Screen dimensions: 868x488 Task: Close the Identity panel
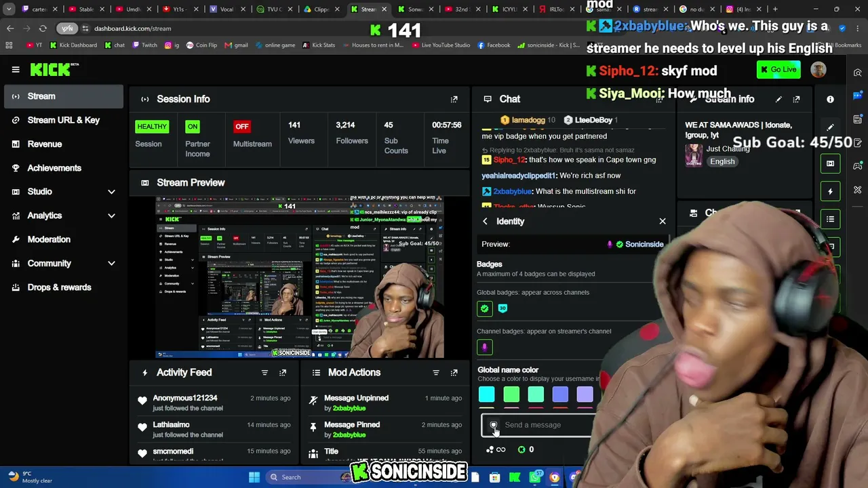663,221
